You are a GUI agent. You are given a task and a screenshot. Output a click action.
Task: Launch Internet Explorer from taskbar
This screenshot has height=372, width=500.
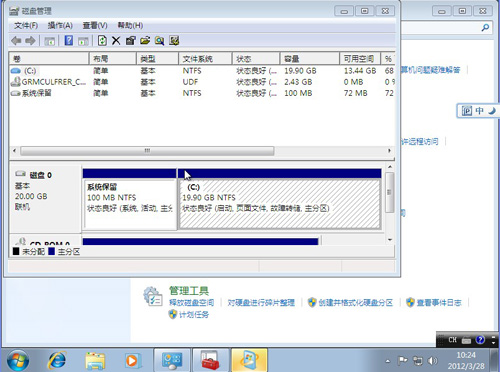tap(57, 360)
